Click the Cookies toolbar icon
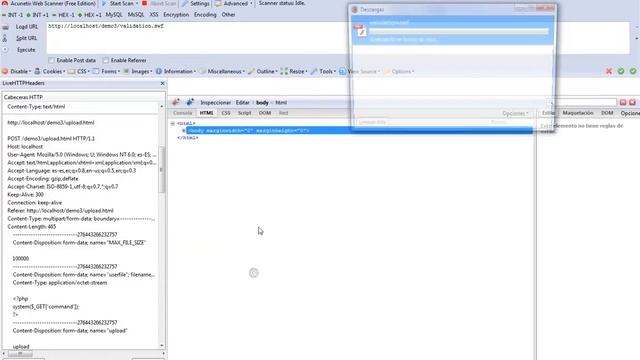The height and width of the screenshot is (360, 640). coord(38,71)
